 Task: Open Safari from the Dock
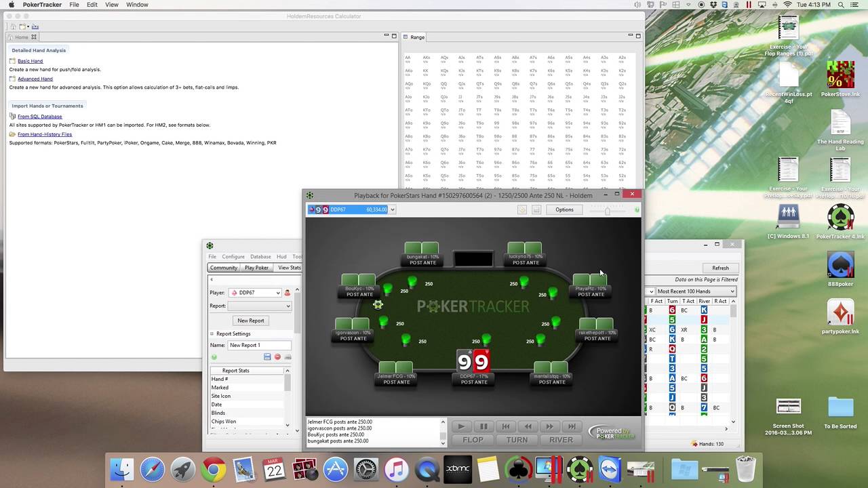coord(153,470)
